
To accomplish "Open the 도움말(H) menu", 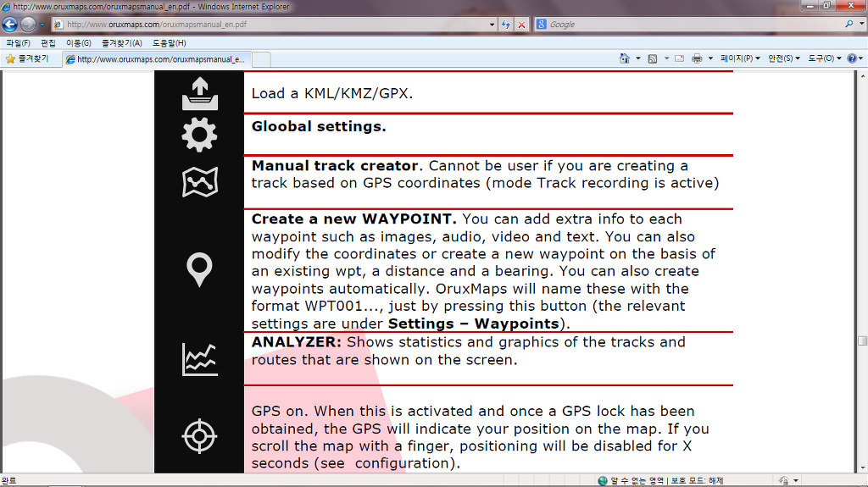I will (170, 42).
